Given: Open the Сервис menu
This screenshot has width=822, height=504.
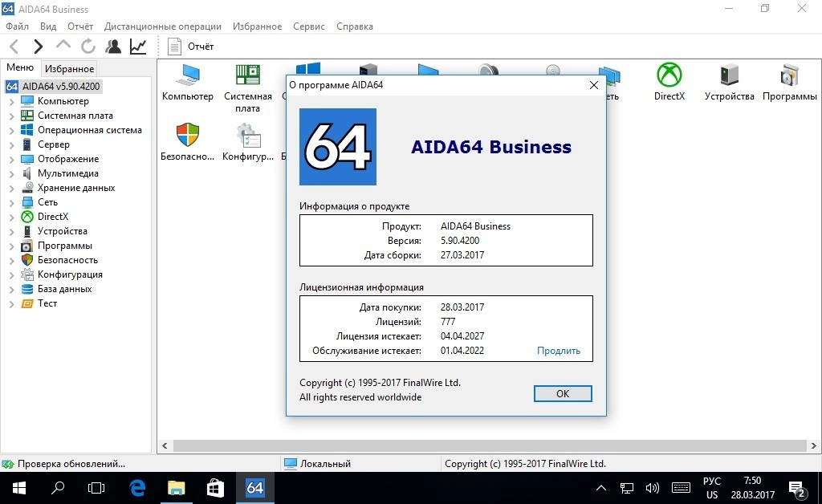Looking at the screenshot, I should [x=309, y=26].
